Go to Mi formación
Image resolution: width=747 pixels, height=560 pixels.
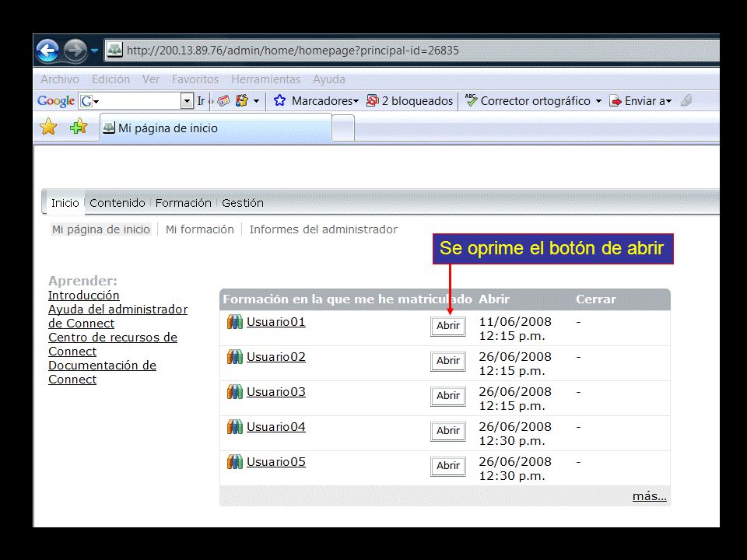click(x=200, y=229)
